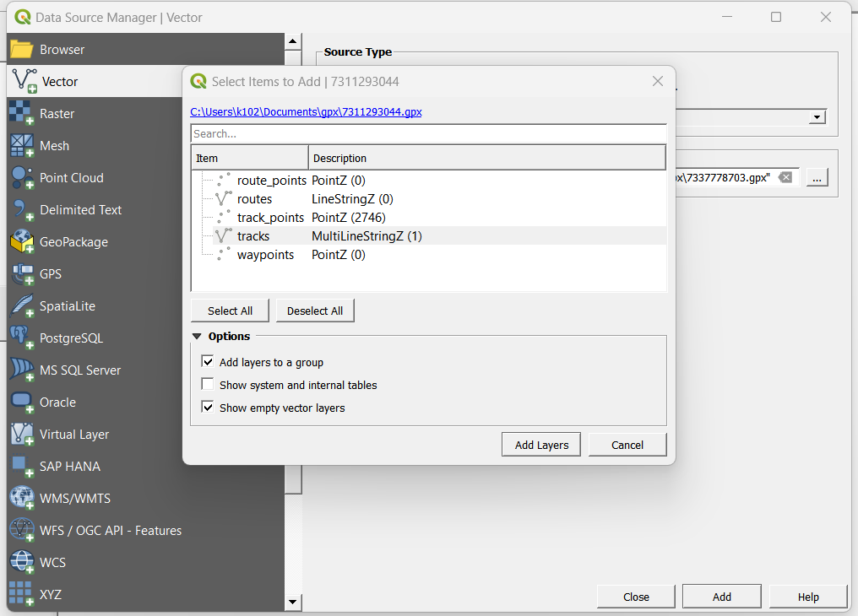858x616 pixels.
Task: Click sidebar scrollbar up arrow
Action: pos(293,41)
